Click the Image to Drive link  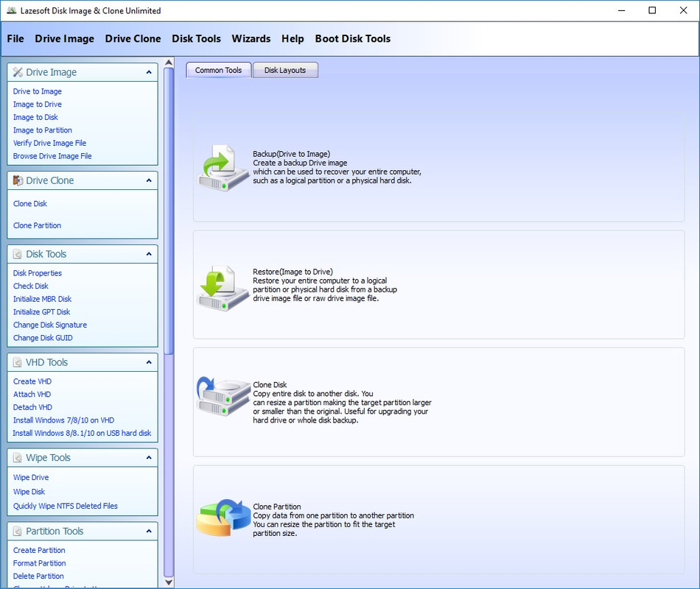38,105
